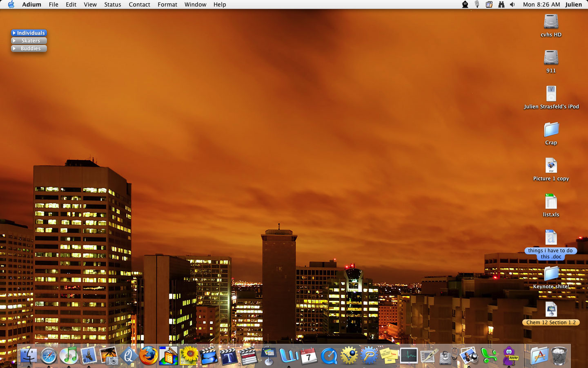Click the binoculars menu bar icon
Image resolution: width=588 pixels, height=368 pixels.
tap(501, 4)
